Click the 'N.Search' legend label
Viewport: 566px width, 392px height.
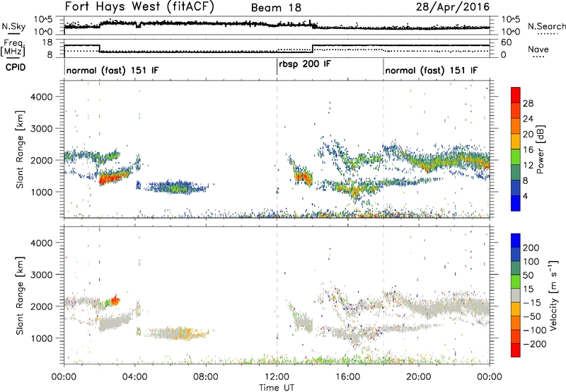(547, 26)
